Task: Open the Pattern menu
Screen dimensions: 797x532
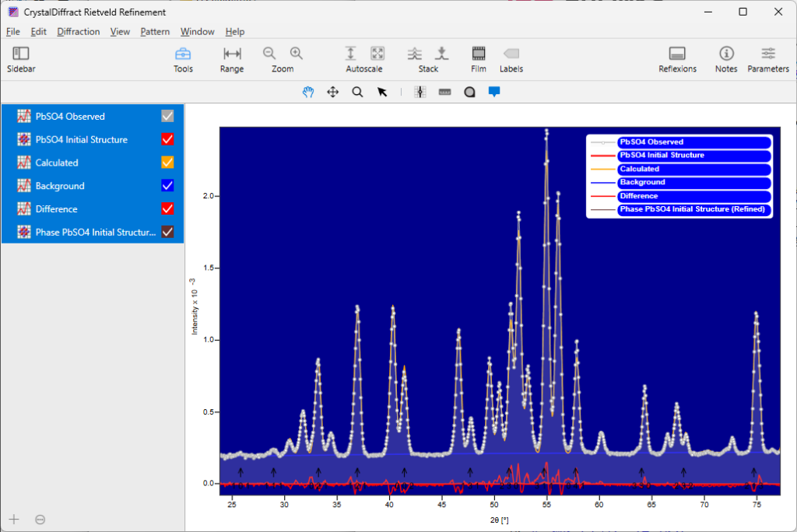Action: click(x=155, y=32)
